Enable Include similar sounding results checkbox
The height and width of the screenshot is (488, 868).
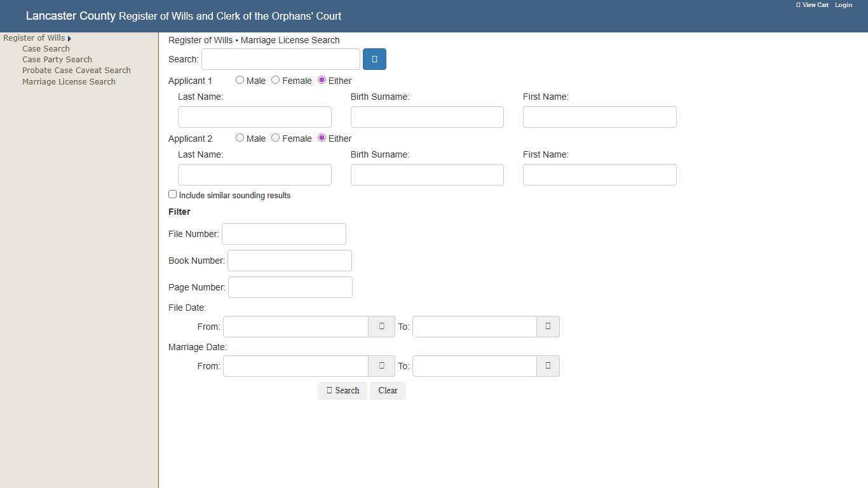(172, 194)
